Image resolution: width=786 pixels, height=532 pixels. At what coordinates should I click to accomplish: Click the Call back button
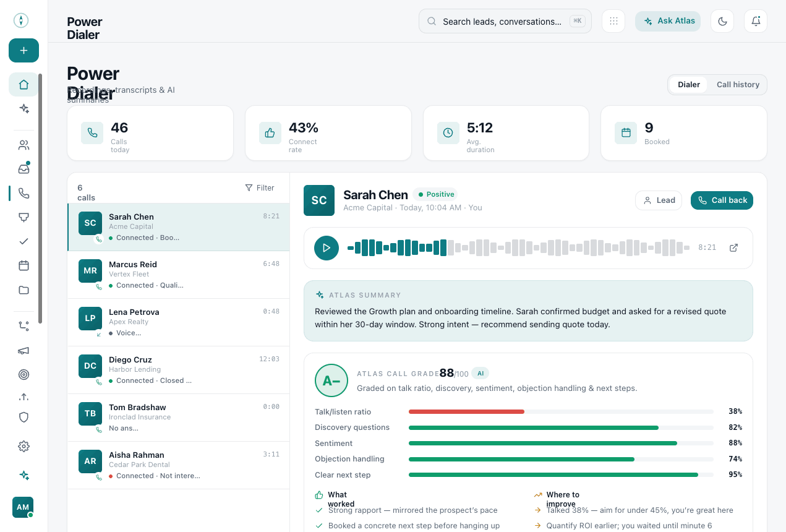(722, 200)
